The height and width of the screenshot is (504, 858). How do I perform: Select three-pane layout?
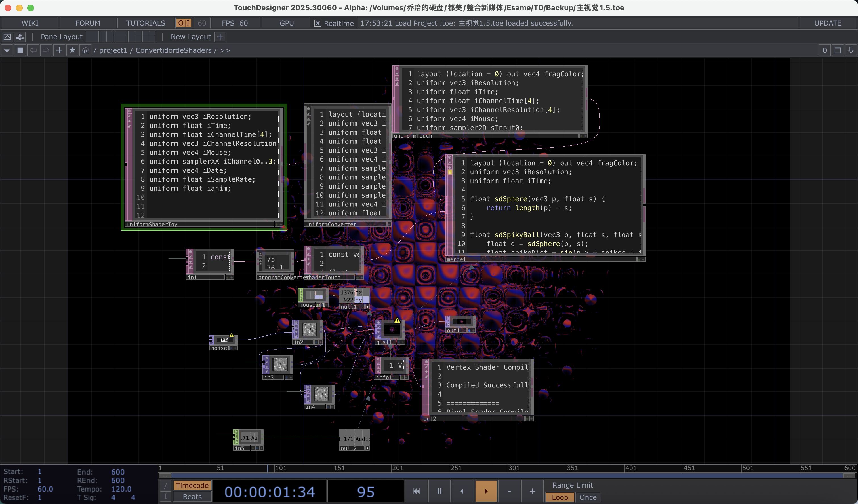tap(134, 37)
